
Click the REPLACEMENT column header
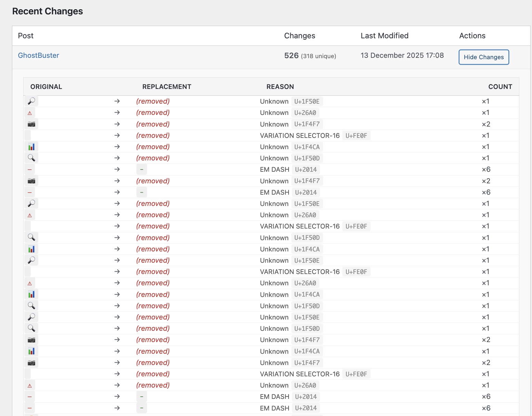click(x=167, y=87)
